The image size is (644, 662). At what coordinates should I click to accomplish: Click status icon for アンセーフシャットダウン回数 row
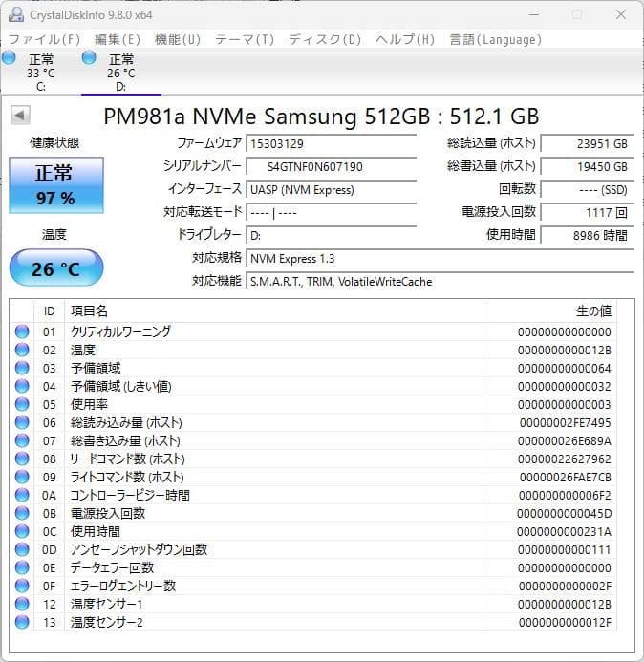click(22, 549)
